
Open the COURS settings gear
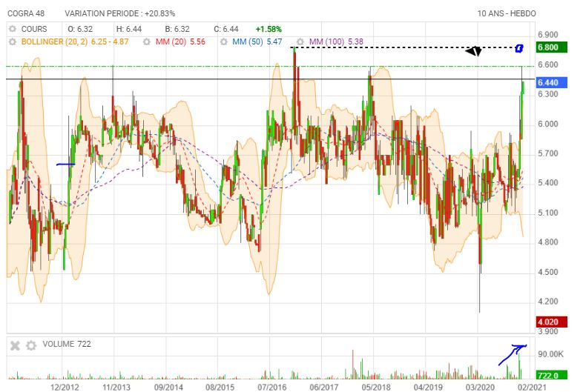tap(13, 29)
